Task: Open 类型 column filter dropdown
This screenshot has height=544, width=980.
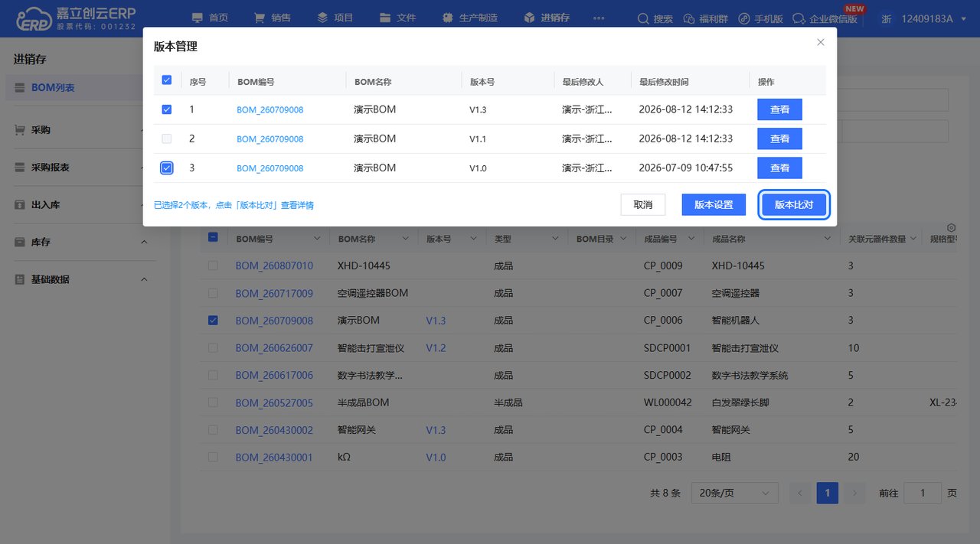Action: 555,239
